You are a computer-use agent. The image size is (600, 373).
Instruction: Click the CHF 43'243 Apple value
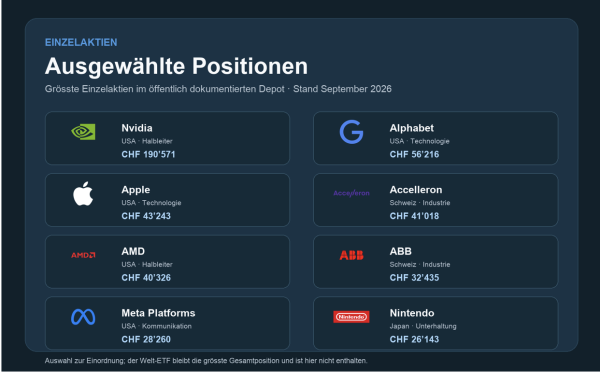click(x=146, y=216)
